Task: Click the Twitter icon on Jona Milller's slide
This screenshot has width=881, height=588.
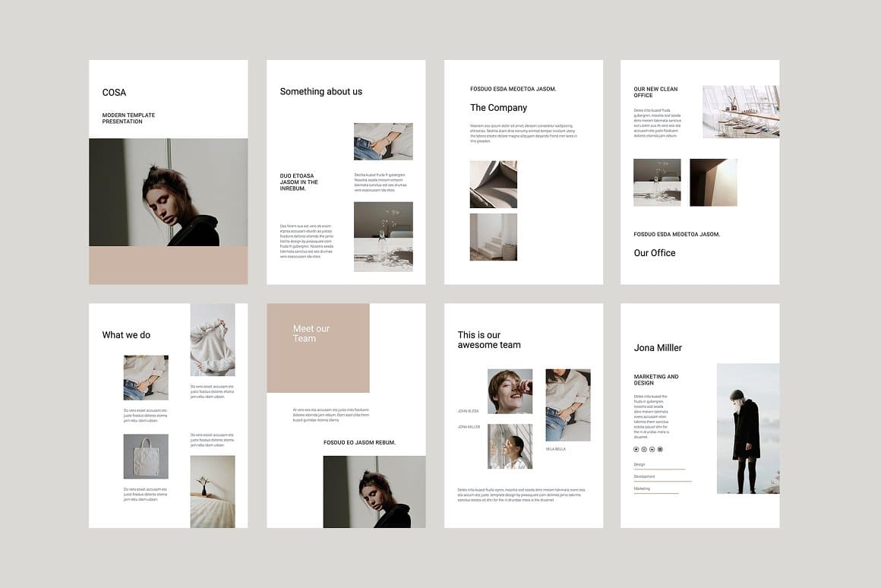Action: (x=636, y=449)
